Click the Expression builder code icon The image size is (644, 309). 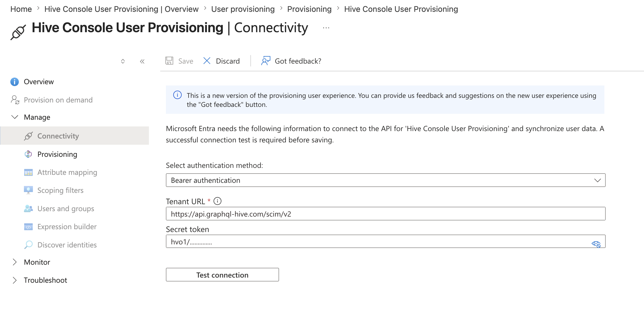tap(28, 227)
